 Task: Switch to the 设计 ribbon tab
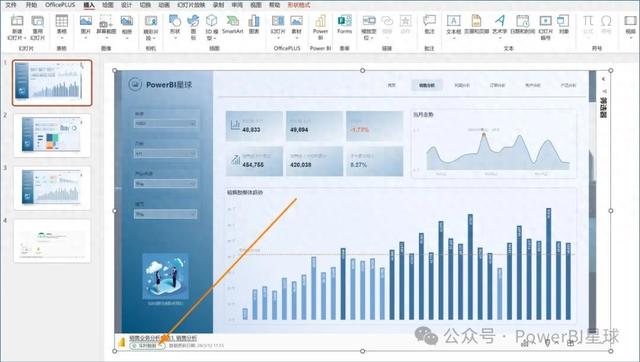(x=127, y=5)
